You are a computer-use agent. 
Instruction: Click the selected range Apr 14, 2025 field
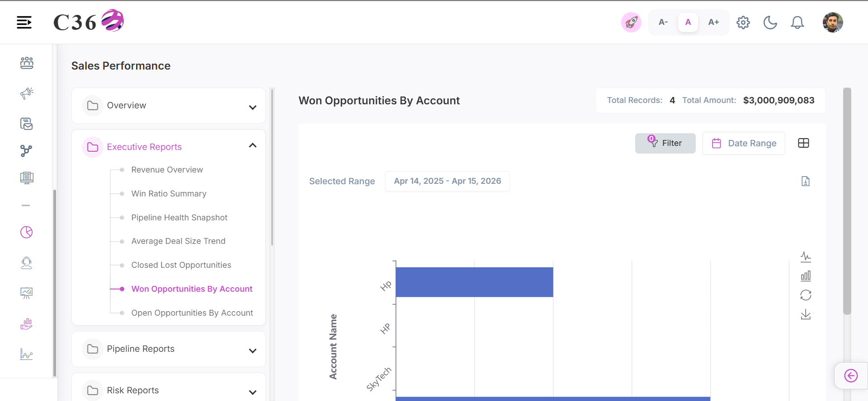(448, 181)
